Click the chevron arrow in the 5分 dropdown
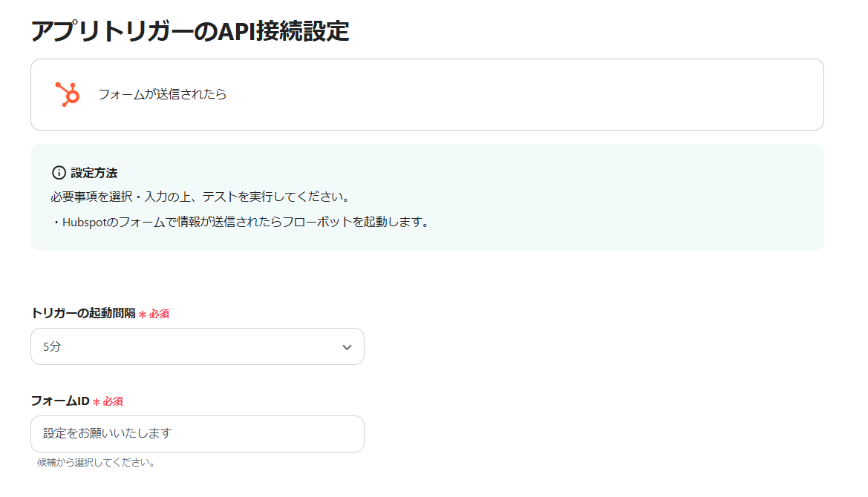Screen dimensions: 868x497 pos(347,347)
